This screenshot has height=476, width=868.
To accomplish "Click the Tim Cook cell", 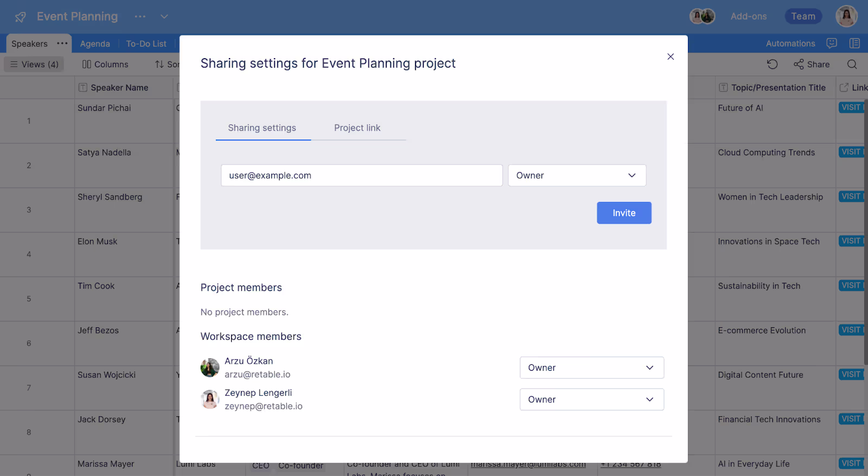I will [124, 299].
